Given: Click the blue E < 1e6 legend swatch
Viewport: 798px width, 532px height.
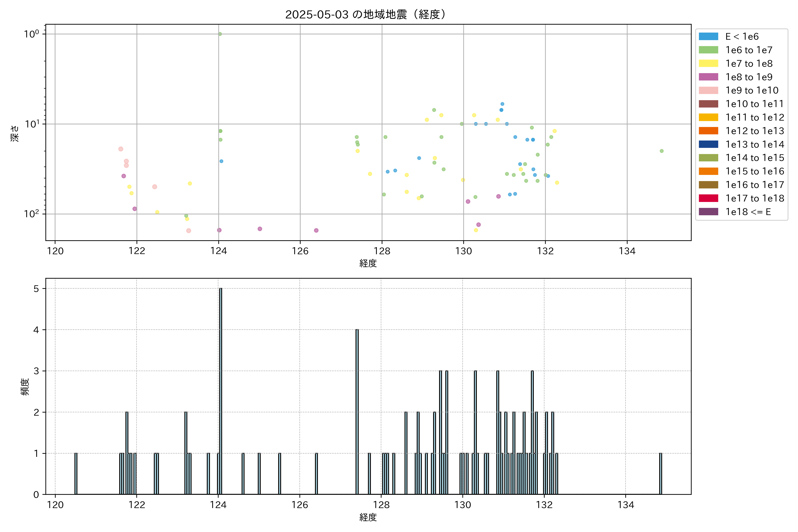Looking at the screenshot, I should (708, 37).
